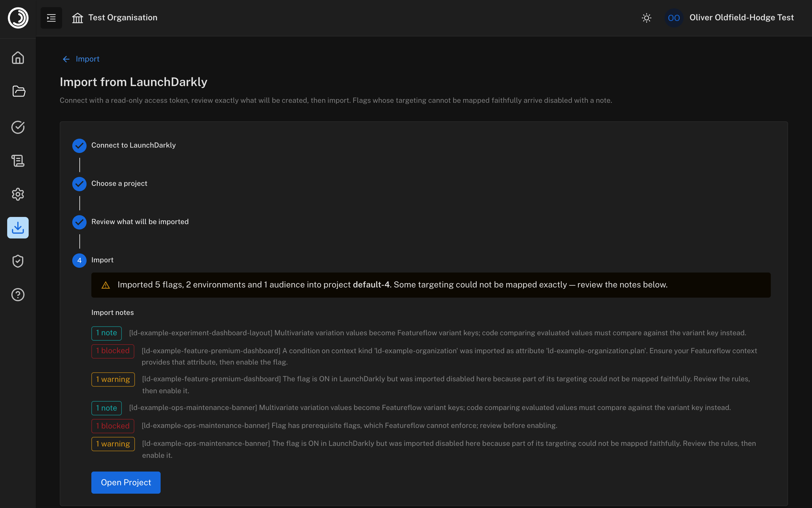The height and width of the screenshot is (508, 812).
Task: Open the circled checkmark icon in sidebar
Action: (18, 127)
